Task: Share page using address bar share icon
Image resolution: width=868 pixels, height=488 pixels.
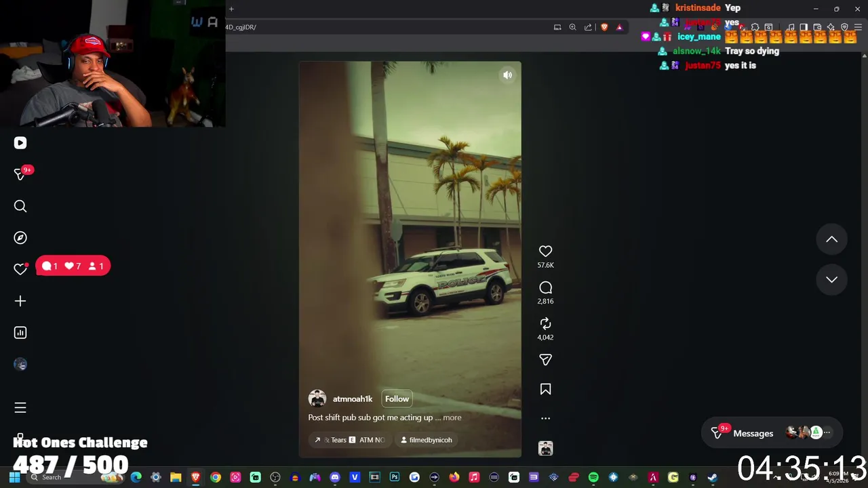Action: pyautogui.click(x=588, y=27)
